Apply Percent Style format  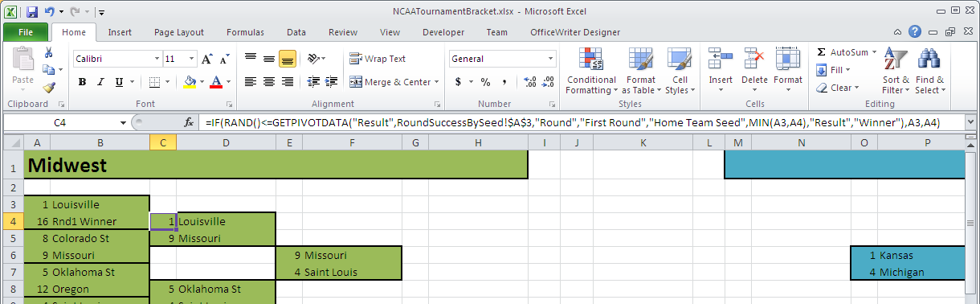click(x=485, y=81)
